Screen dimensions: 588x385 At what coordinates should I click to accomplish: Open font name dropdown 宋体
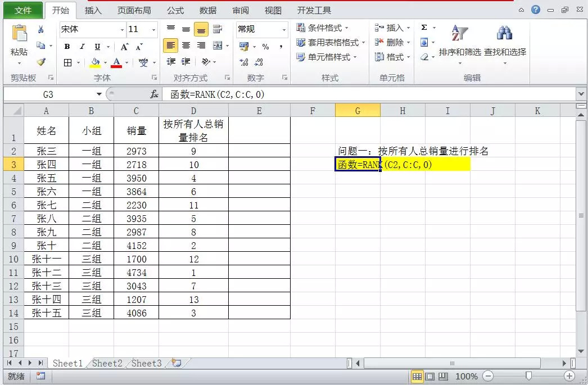[122, 30]
